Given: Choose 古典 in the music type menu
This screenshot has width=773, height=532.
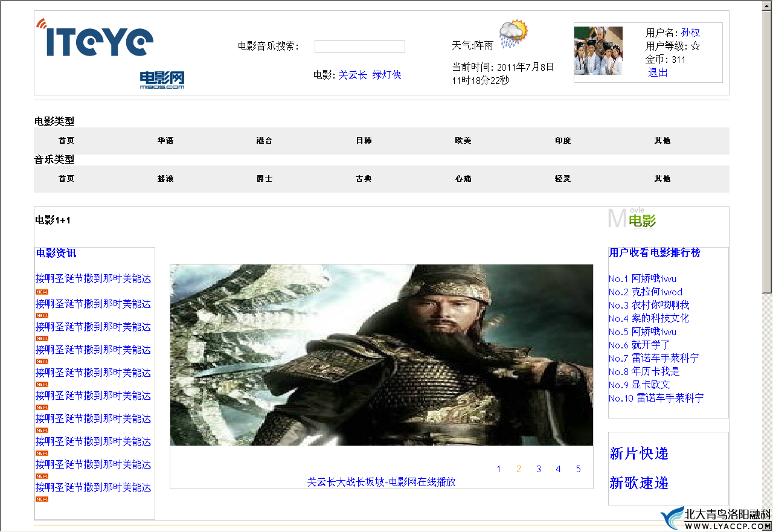Looking at the screenshot, I should [364, 179].
